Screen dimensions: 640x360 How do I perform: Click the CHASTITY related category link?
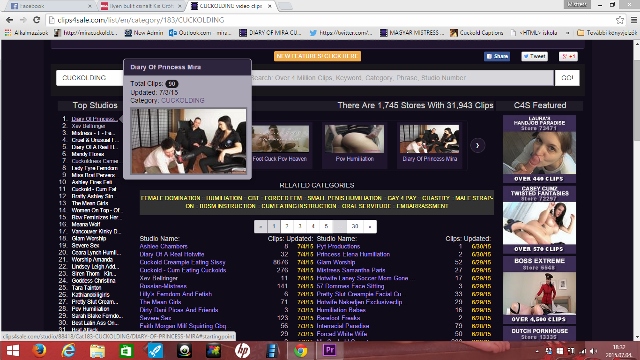coord(436,198)
